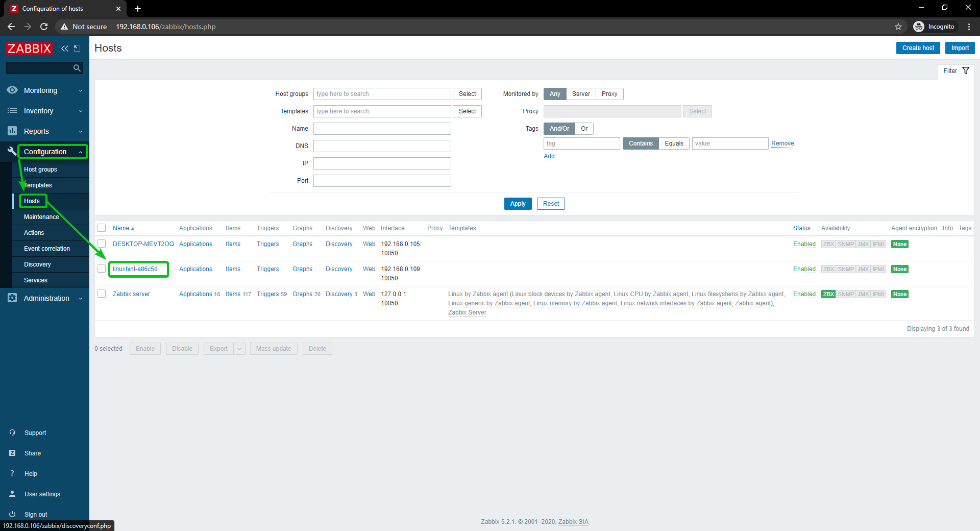Set tag operator to Equals
980x531 pixels.
[674, 143]
